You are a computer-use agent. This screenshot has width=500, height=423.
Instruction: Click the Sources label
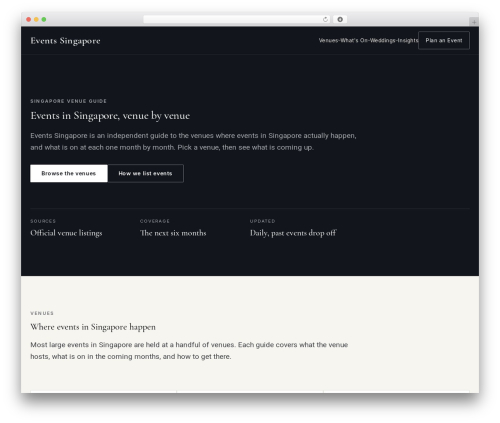[43, 221]
